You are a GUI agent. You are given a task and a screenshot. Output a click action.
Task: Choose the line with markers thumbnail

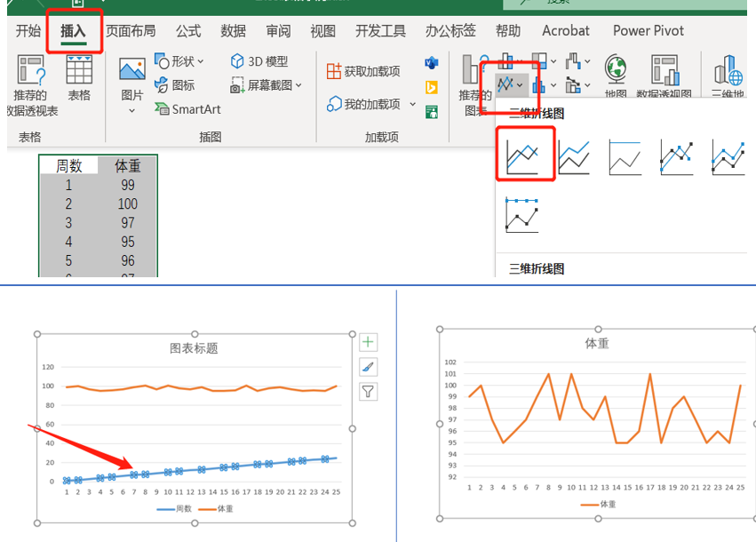coord(677,157)
